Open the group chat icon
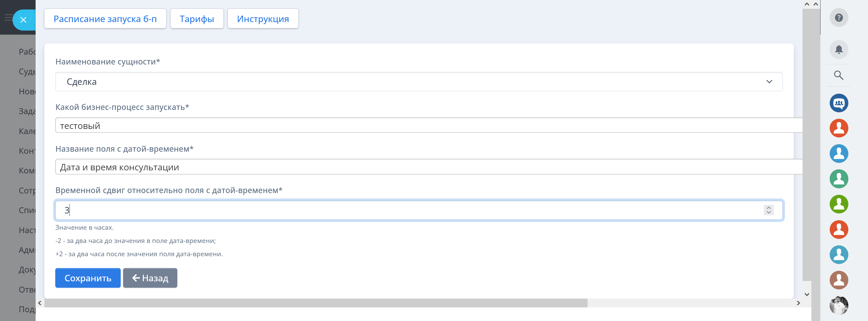 coord(839,103)
